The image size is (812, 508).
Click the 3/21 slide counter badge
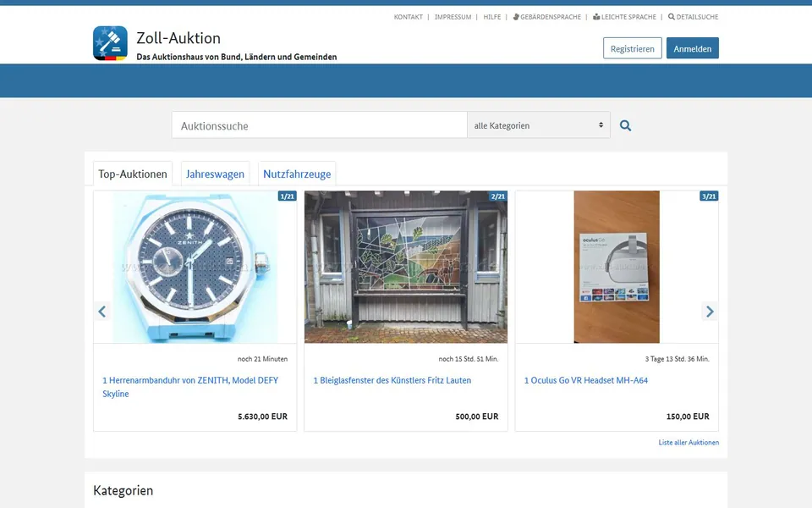[709, 196]
